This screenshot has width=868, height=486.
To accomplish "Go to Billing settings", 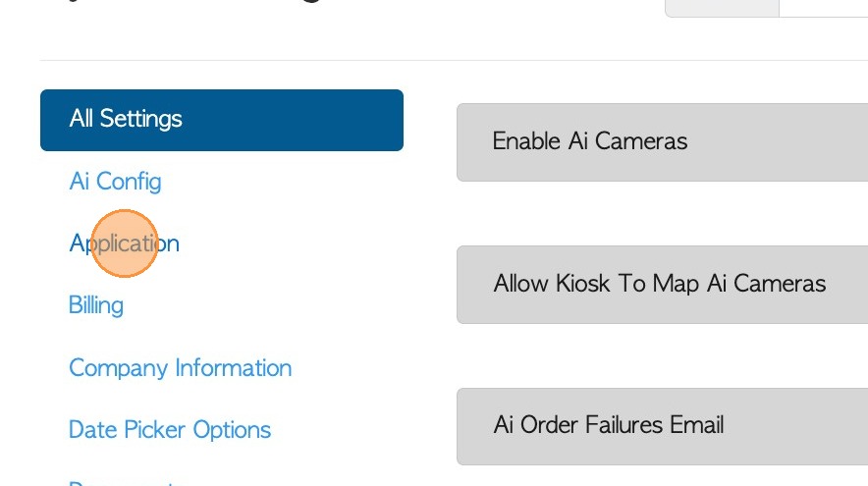I will [x=96, y=305].
